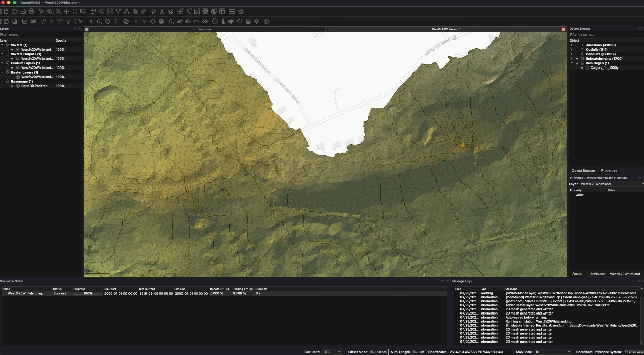Click the ruler Measure tool

point(144,11)
